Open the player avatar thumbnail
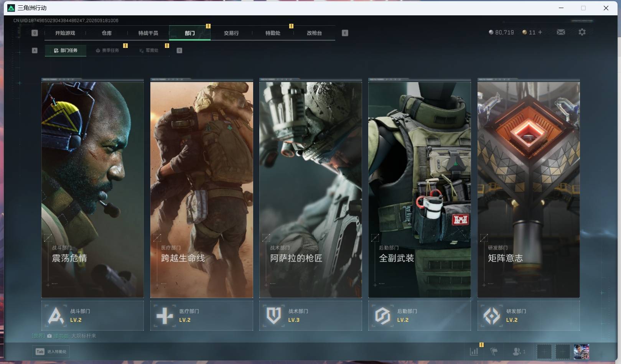 (581, 351)
